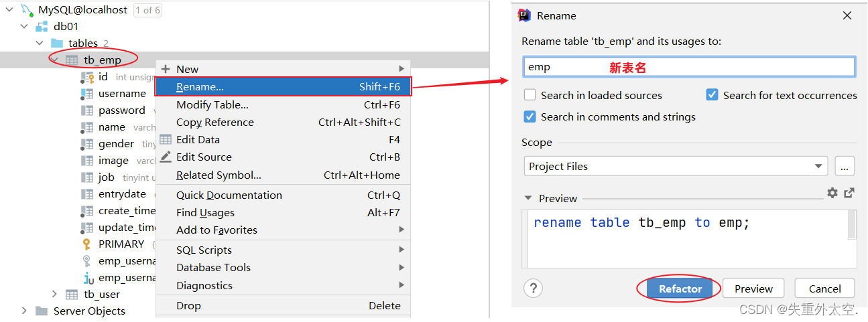Collapse the MySQL@localhost node
This screenshot has width=868, height=322.
[x=9, y=10]
